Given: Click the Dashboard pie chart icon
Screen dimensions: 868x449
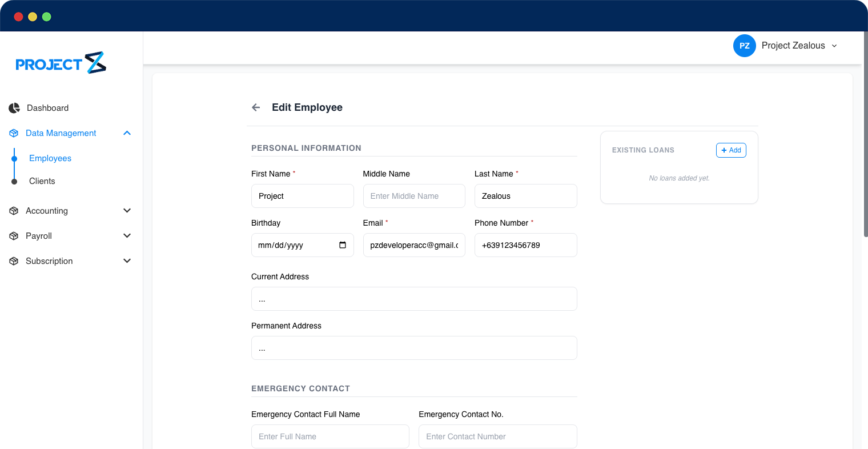Looking at the screenshot, I should click(14, 108).
